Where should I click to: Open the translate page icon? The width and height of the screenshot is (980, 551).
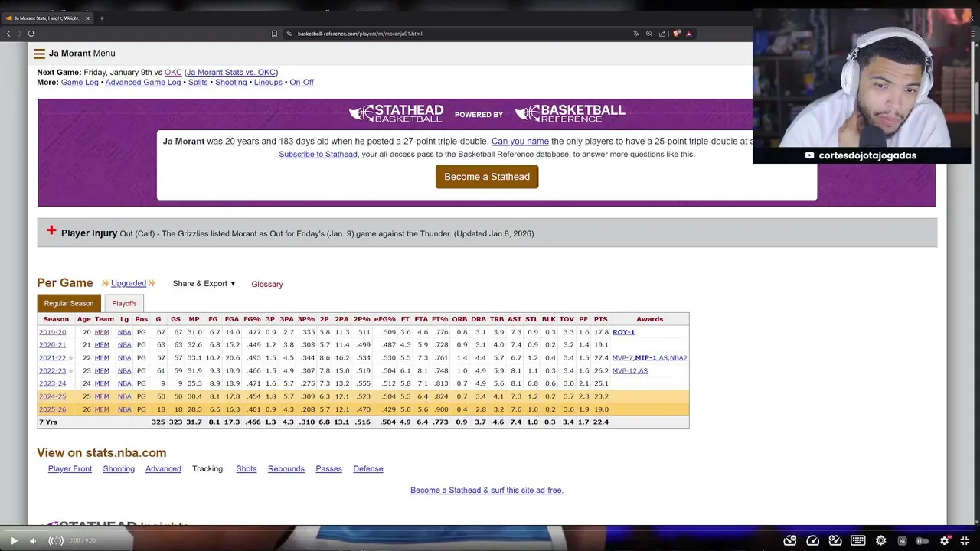635,34
